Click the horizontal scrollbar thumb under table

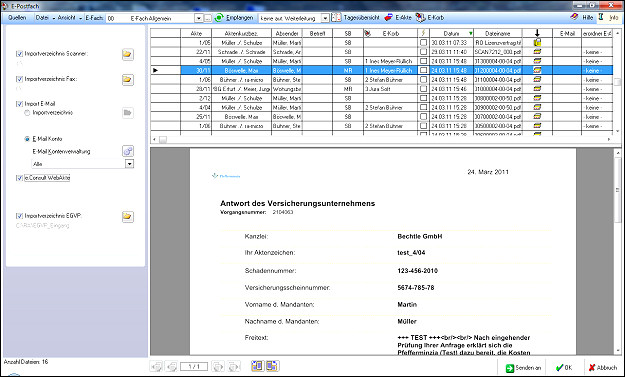point(163,139)
